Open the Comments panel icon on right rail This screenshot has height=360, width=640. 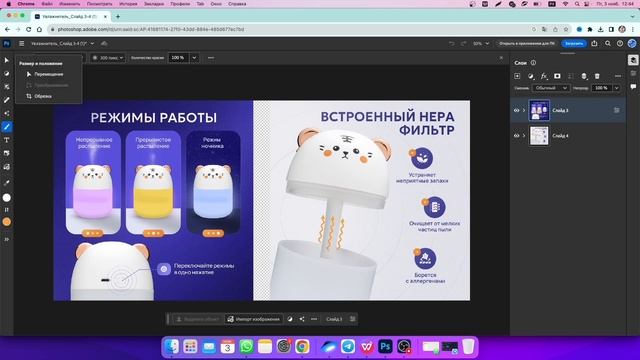pyautogui.click(x=633, y=87)
